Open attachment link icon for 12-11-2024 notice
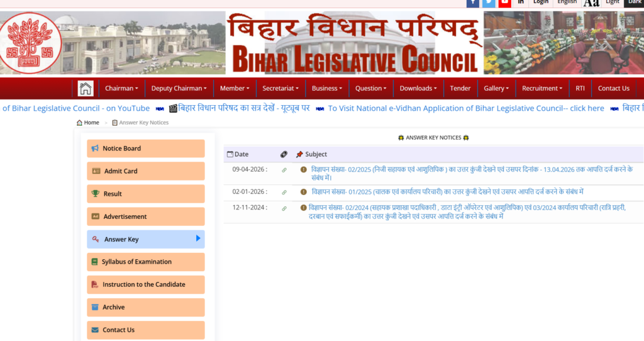 tap(284, 208)
